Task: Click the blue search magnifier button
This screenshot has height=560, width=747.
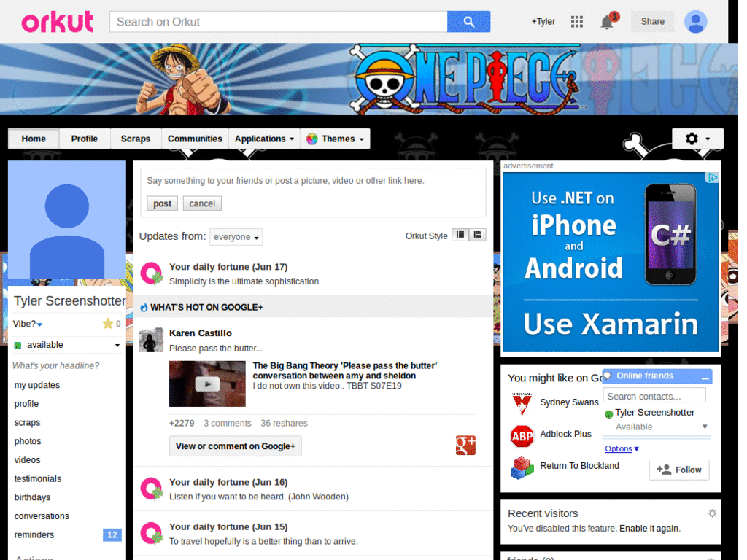Action: tap(468, 22)
